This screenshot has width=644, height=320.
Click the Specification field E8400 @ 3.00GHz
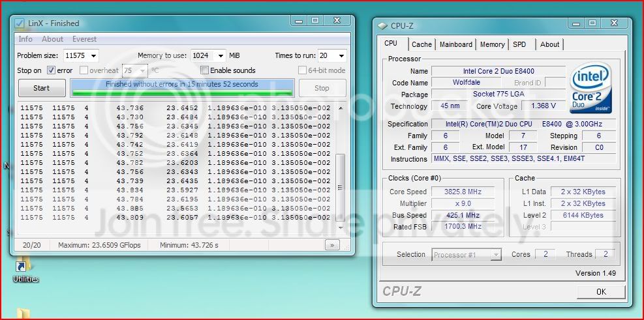tap(524, 124)
